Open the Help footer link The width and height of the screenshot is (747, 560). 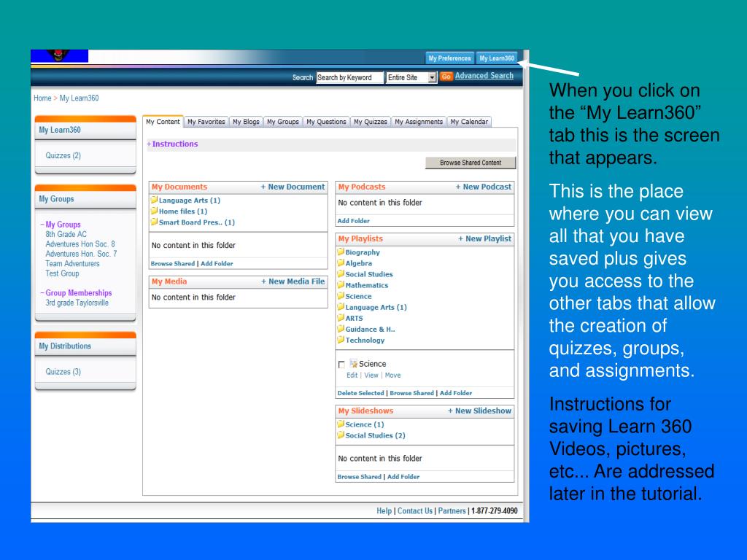(384, 511)
